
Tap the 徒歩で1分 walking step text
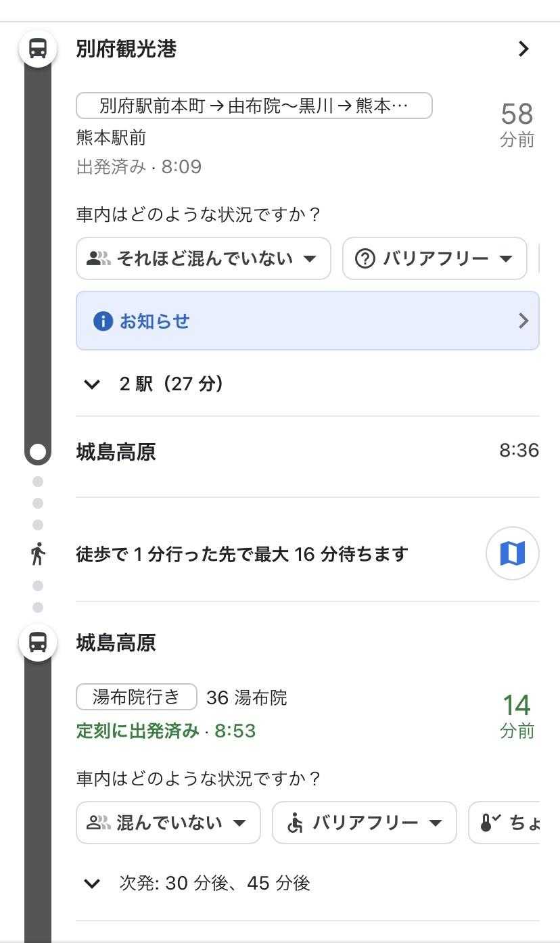(x=242, y=554)
